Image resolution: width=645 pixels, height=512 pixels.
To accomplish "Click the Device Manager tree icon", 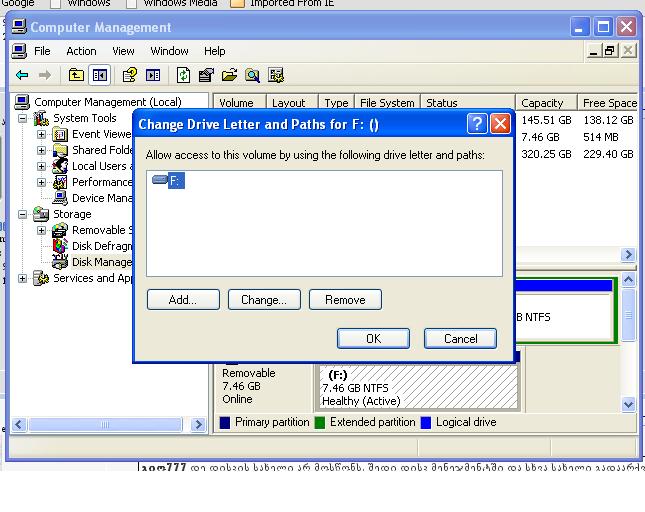I will point(60,198).
